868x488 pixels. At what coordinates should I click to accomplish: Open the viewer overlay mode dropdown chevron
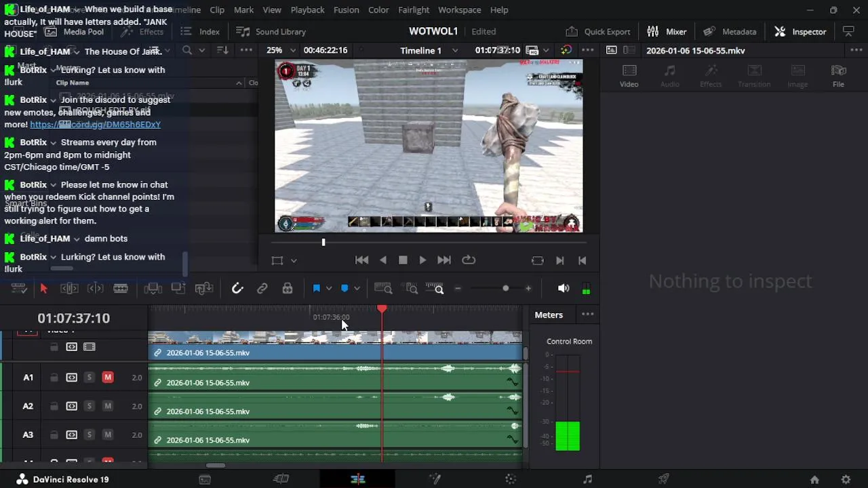pyautogui.click(x=294, y=260)
